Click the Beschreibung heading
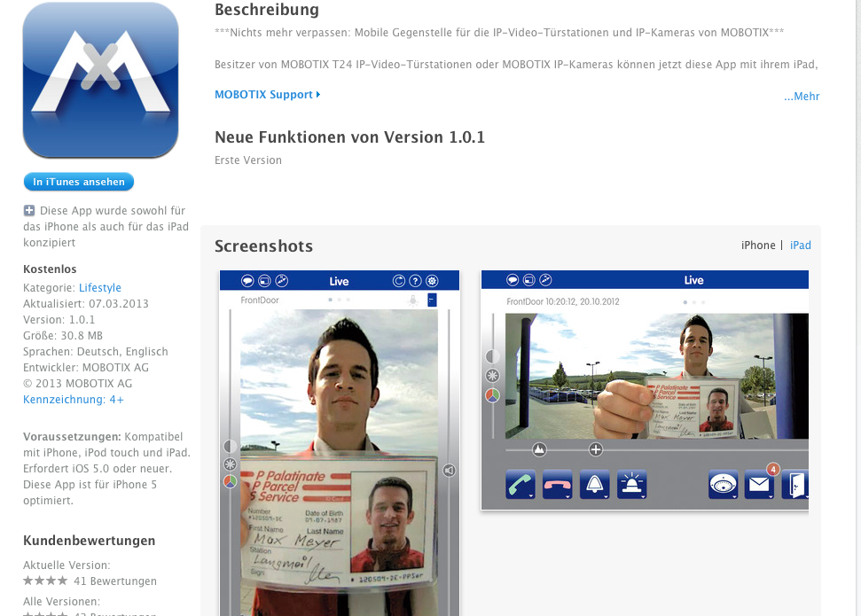 (x=267, y=10)
